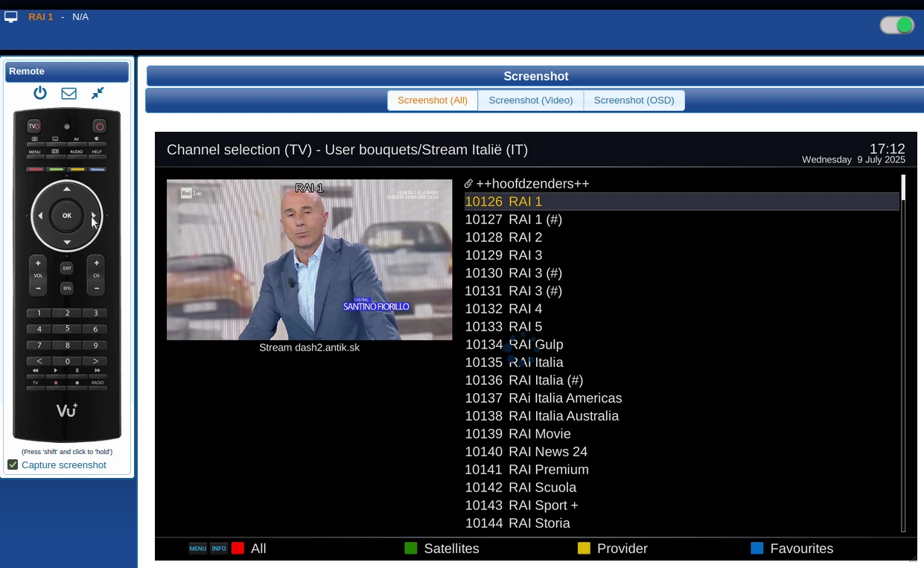Click number key 0 on the remote
Viewport: 924px width, 568px height.
pos(67,361)
